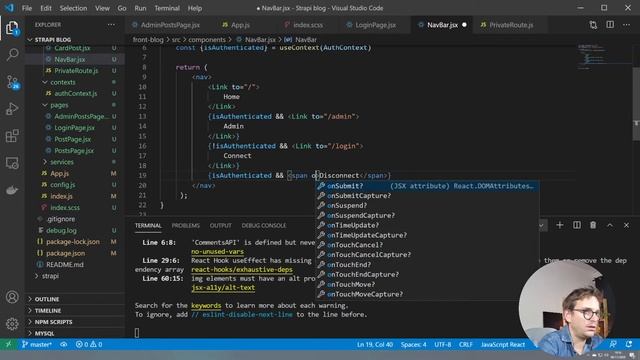Open the Help menu

coord(195,8)
